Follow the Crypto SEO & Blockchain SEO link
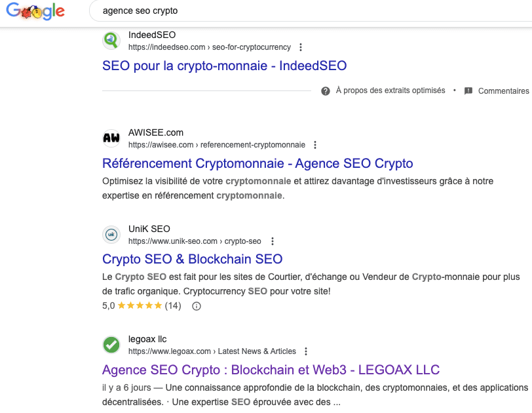 (x=192, y=259)
